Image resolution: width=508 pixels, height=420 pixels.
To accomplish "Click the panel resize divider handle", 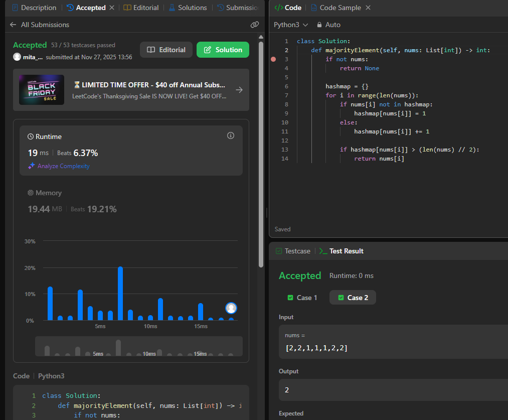I will 267,213.
